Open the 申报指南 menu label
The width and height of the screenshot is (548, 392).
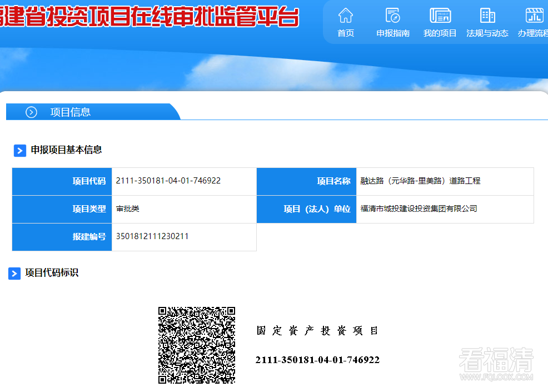click(393, 33)
